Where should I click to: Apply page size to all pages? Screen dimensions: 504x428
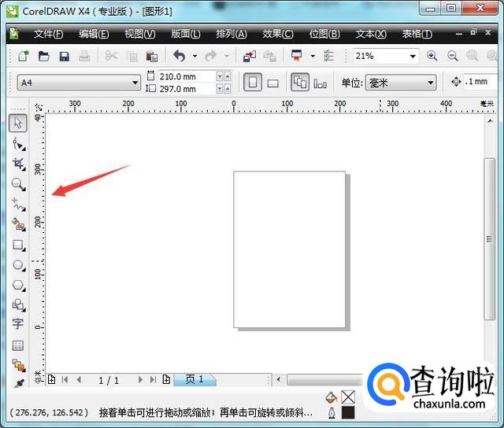point(300,82)
